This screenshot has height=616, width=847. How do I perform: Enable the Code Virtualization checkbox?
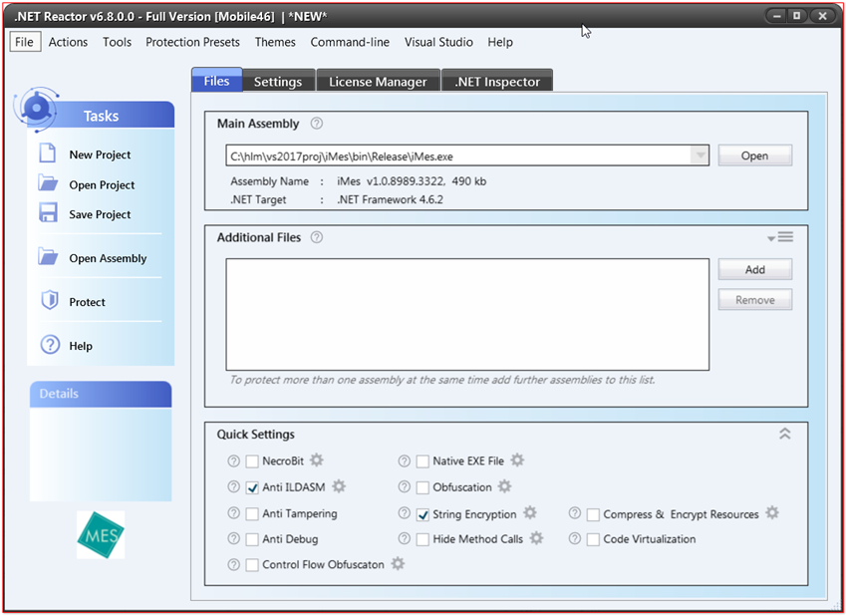point(594,539)
